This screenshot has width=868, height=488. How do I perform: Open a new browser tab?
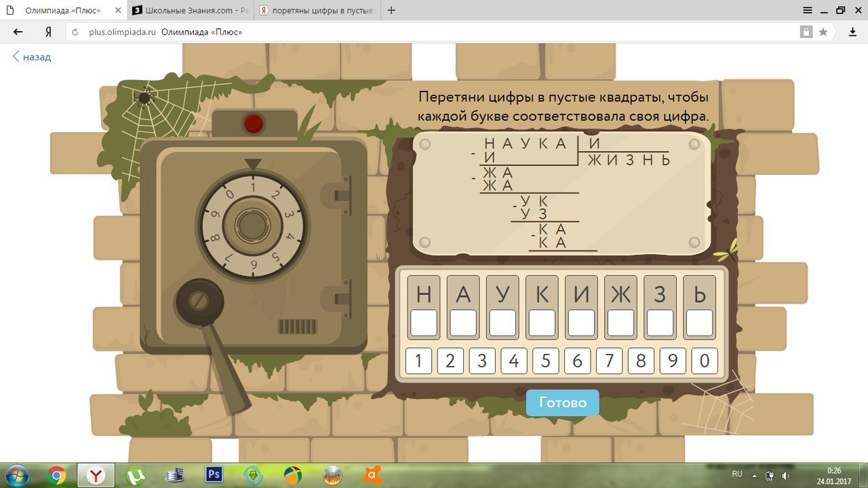[x=391, y=10]
